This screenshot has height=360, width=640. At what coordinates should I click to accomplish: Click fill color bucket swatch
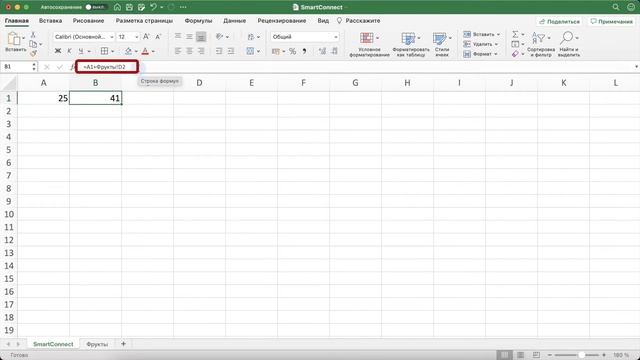pos(128,51)
